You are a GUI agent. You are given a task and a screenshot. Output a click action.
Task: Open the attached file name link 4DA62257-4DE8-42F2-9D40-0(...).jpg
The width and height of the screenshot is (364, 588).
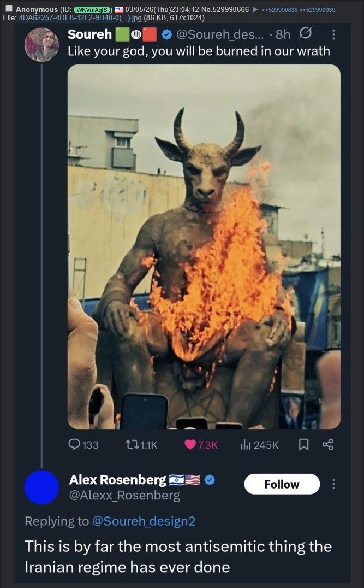(80, 17)
